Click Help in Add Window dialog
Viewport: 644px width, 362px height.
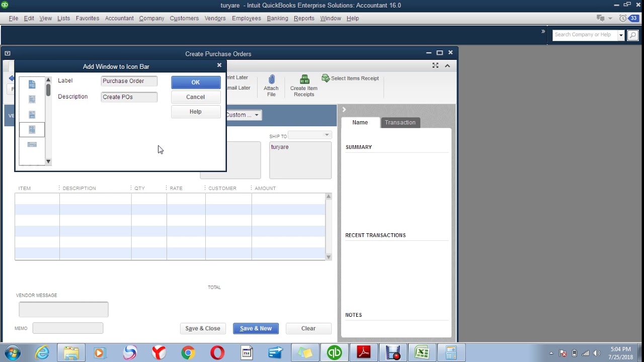(x=196, y=112)
